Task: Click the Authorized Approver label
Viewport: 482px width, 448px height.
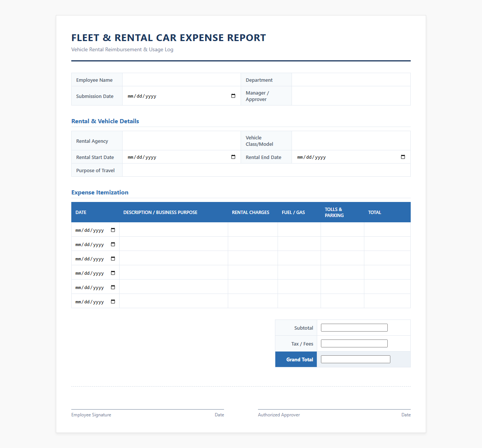Action: 279,415
